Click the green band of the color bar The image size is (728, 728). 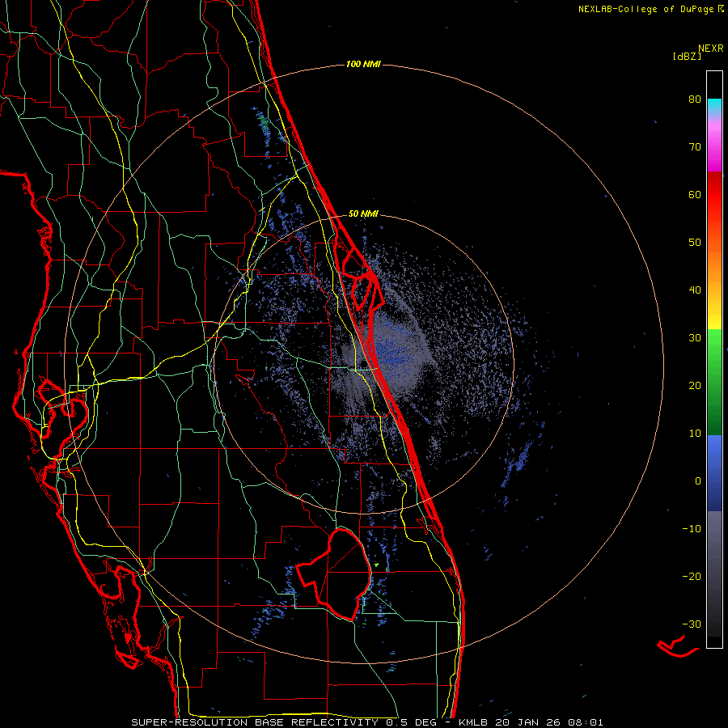[x=714, y=383]
